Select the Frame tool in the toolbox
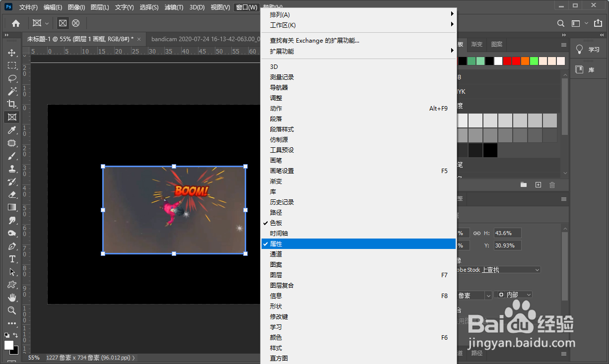609x364 pixels. pyautogui.click(x=12, y=117)
